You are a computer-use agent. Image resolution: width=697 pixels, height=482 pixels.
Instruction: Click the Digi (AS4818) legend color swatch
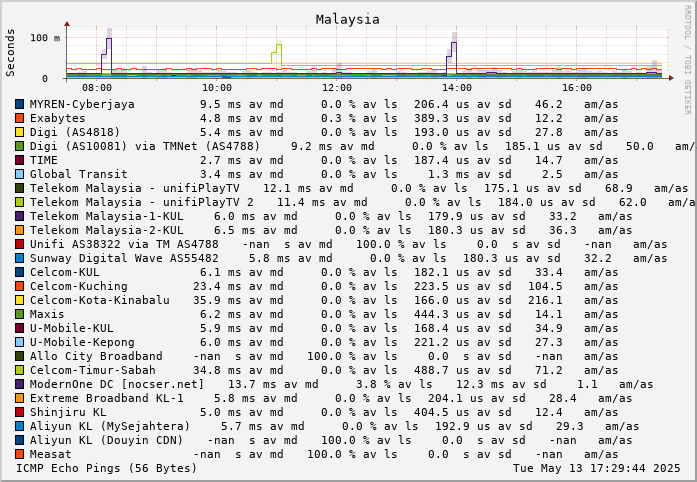(20, 133)
